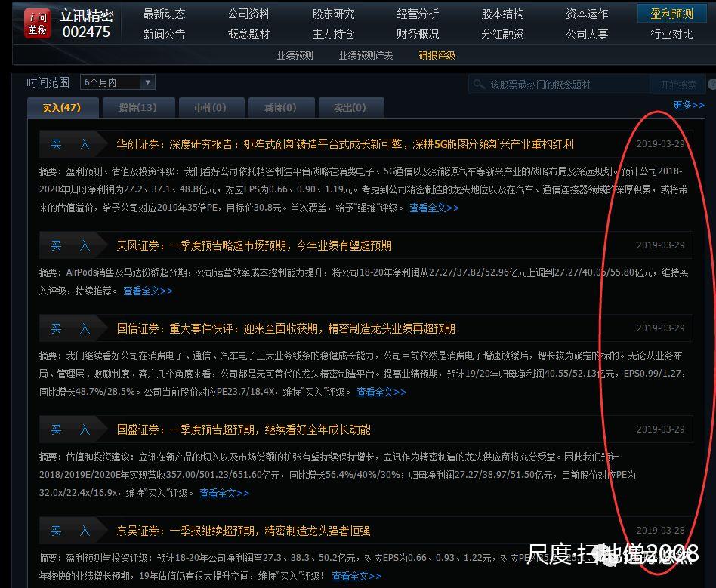Open the 国信证券 重大事件快评 report title

(285, 328)
